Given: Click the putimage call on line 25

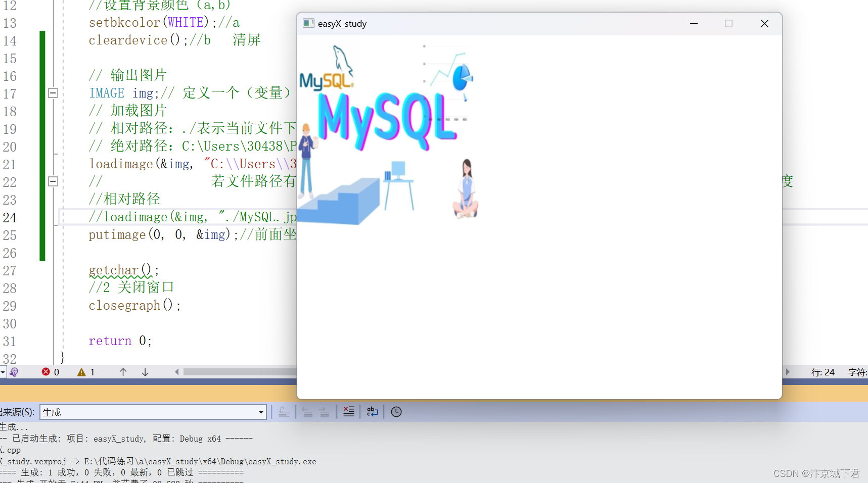Looking at the screenshot, I should tap(163, 234).
